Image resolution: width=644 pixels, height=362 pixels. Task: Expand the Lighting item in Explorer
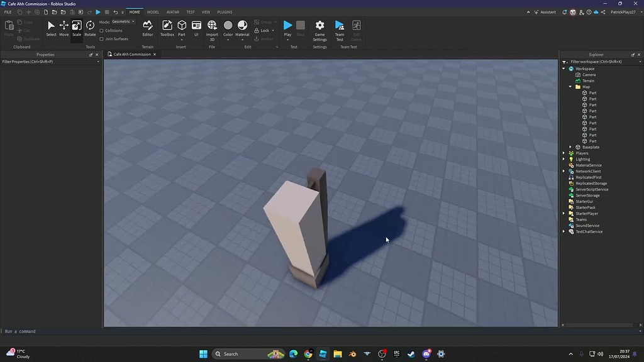coord(563,159)
